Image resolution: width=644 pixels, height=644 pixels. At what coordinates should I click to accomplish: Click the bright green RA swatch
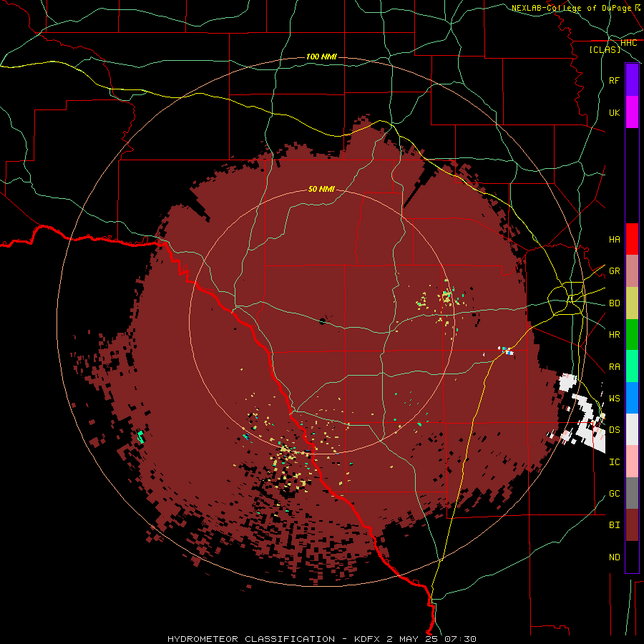(632, 366)
